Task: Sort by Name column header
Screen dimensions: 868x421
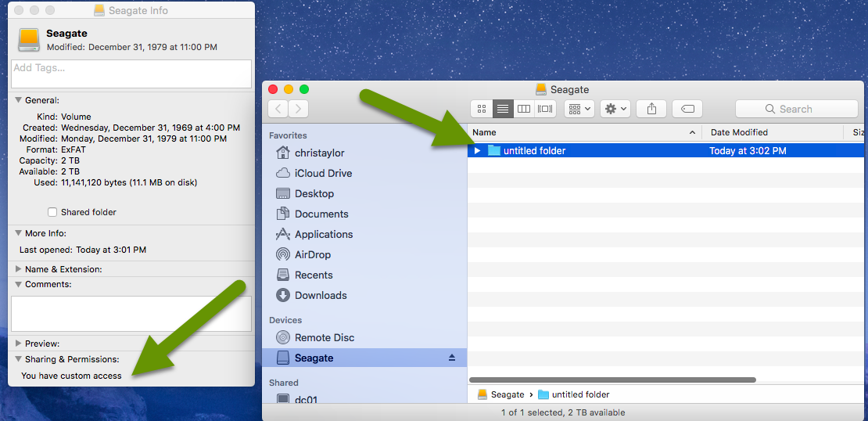Action: (x=584, y=132)
